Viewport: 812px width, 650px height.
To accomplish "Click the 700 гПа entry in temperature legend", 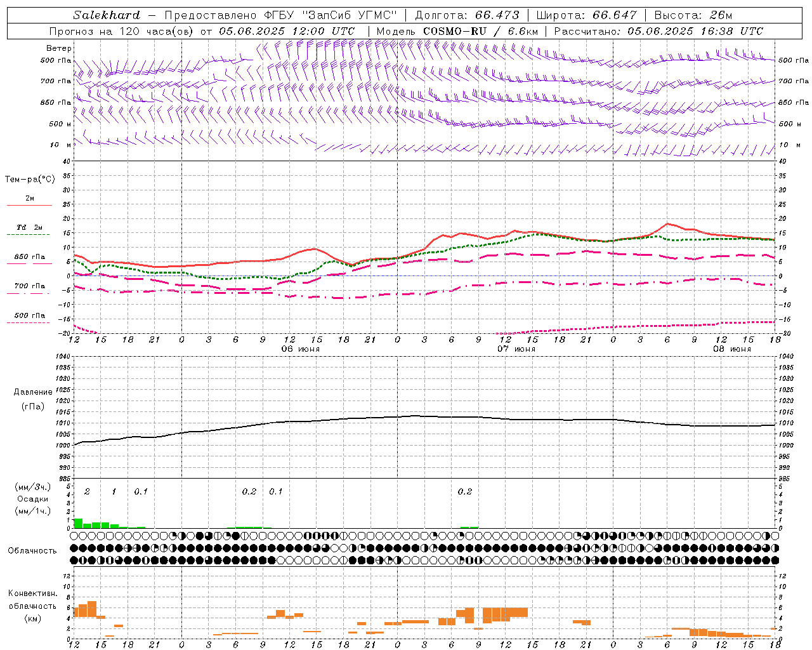I will pos(30,286).
